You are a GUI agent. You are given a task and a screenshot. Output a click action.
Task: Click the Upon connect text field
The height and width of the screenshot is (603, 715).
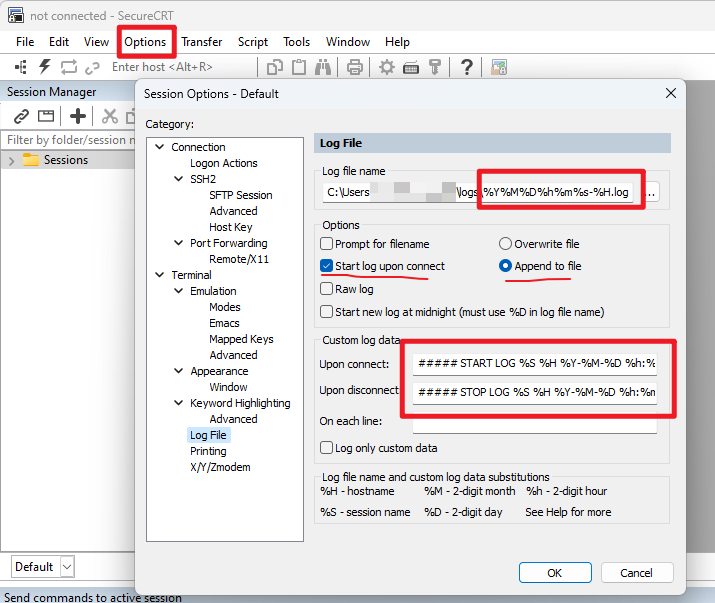(x=534, y=364)
